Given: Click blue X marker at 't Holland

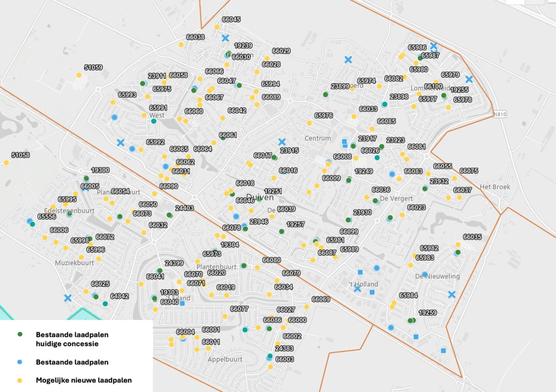Looking at the screenshot, I should [357, 289].
